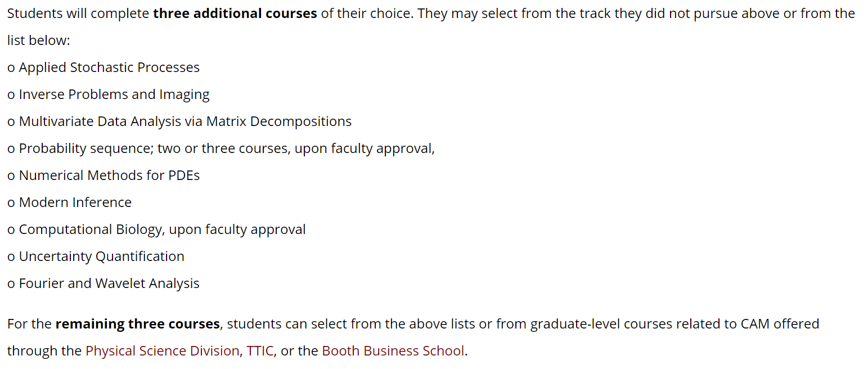Select the Numerical Methods for PDEs item
Image resolution: width=868 pixels, height=369 pixels.
point(104,175)
